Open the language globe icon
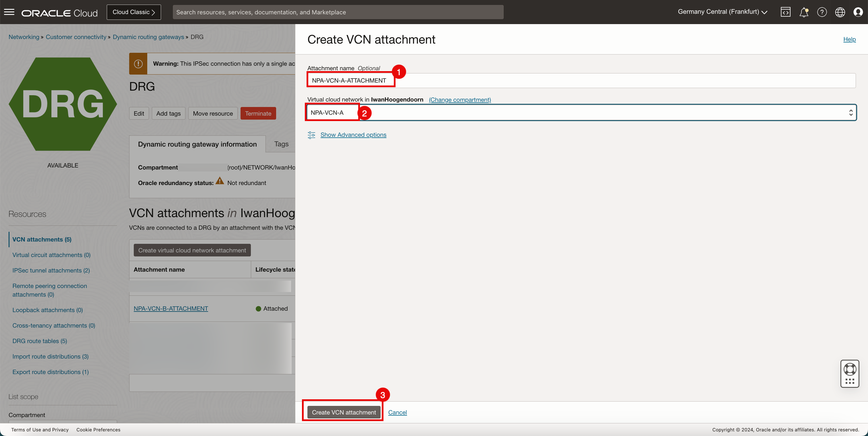Screen dimensions: 868x436 (840, 12)
